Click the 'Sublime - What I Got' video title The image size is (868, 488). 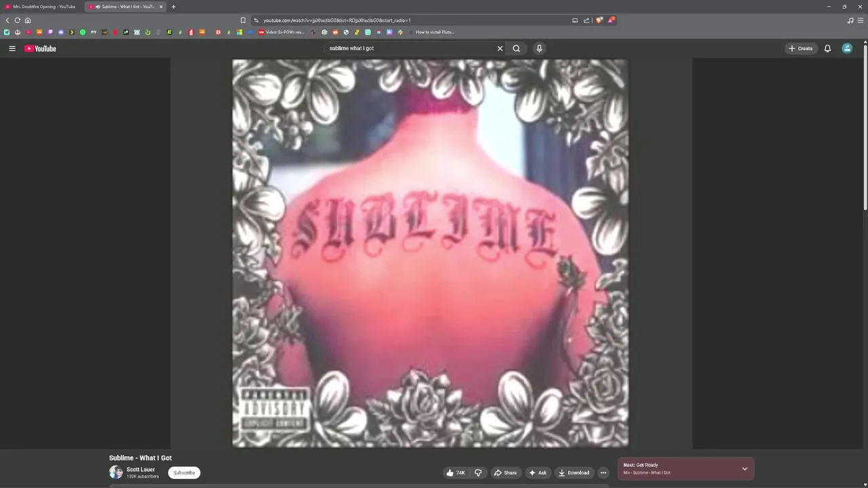pos(140,458)
